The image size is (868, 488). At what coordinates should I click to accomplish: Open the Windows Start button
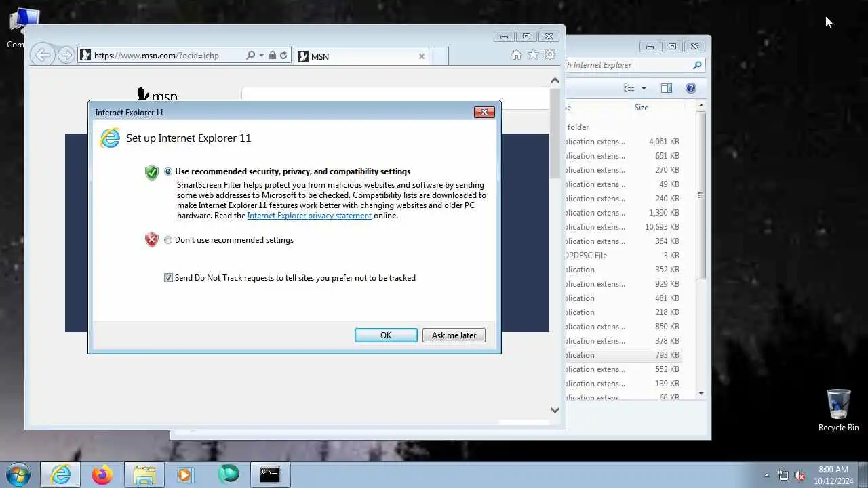[18, 474]
